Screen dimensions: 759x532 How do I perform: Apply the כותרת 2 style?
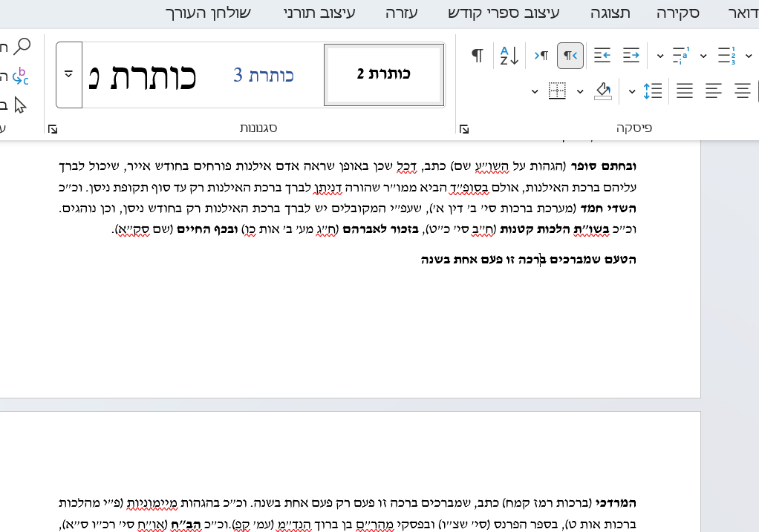pos(383,74)
